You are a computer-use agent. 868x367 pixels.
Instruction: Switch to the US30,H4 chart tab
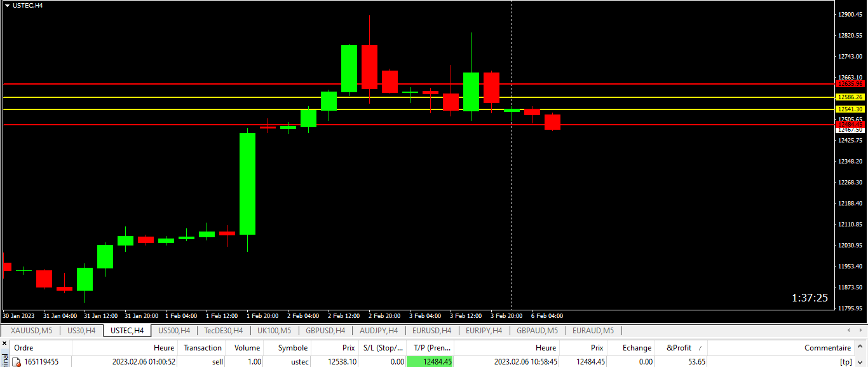(81, 331)
